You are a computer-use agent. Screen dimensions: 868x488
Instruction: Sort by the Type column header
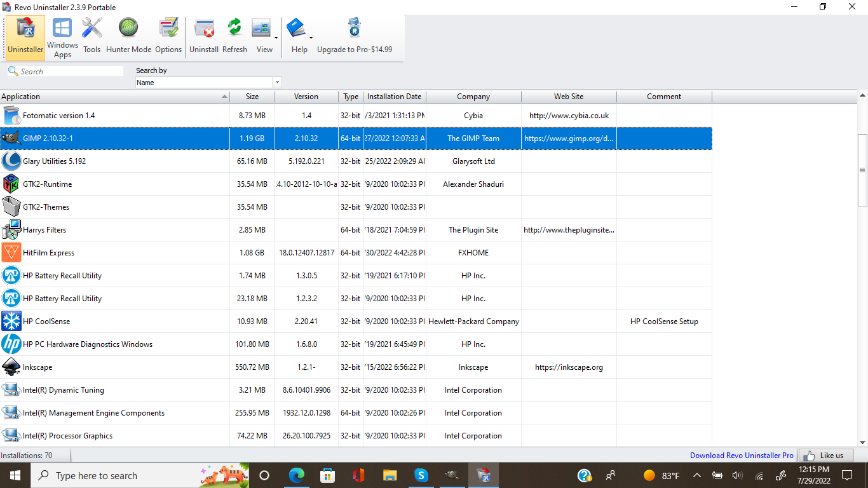click(351, 97)
